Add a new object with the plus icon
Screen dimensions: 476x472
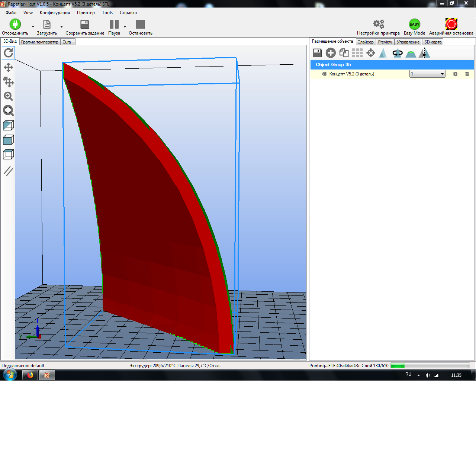tap(330, 53)
